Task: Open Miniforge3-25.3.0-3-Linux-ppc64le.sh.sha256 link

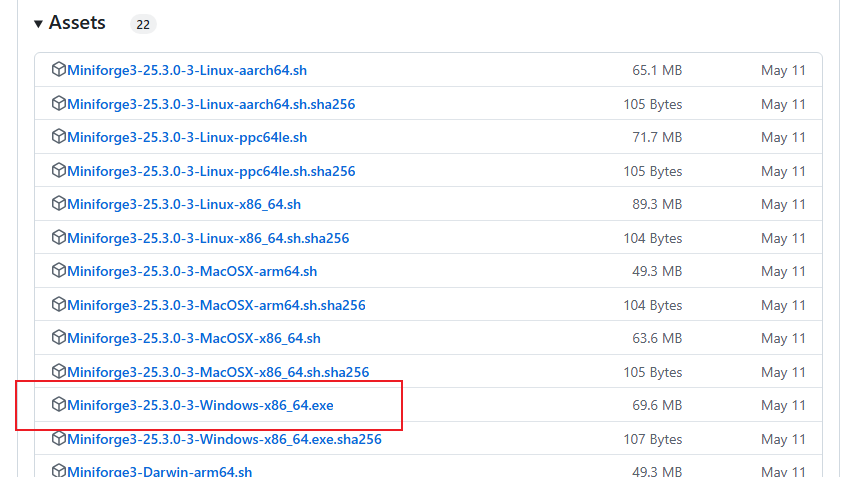Action: [x=211, y=171]
